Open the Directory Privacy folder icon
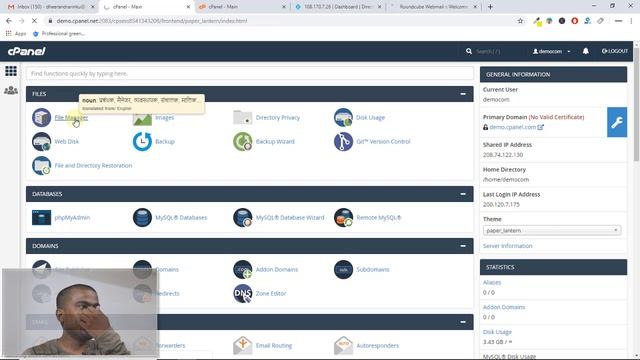 click(x=242, y=118)
